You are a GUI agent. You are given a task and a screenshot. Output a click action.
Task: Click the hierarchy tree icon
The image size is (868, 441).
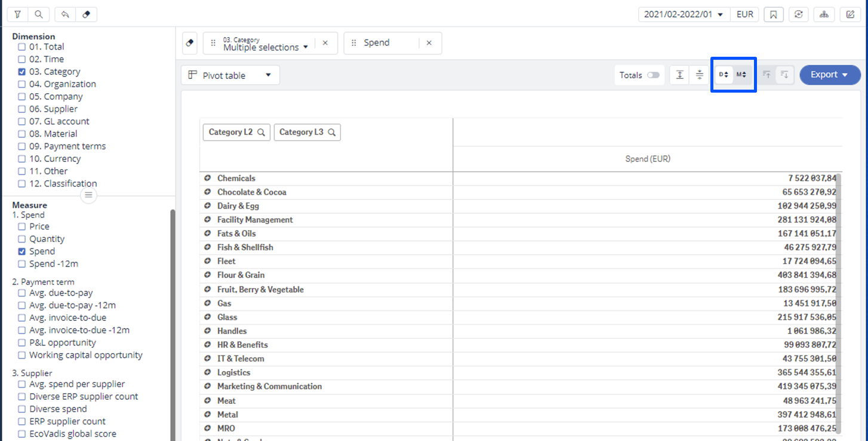pyautogui.click(x=824, y=14)
